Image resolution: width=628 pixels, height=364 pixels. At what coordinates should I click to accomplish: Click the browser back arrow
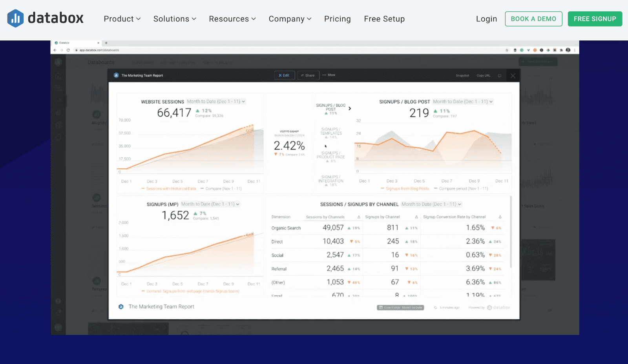[55, 50]
